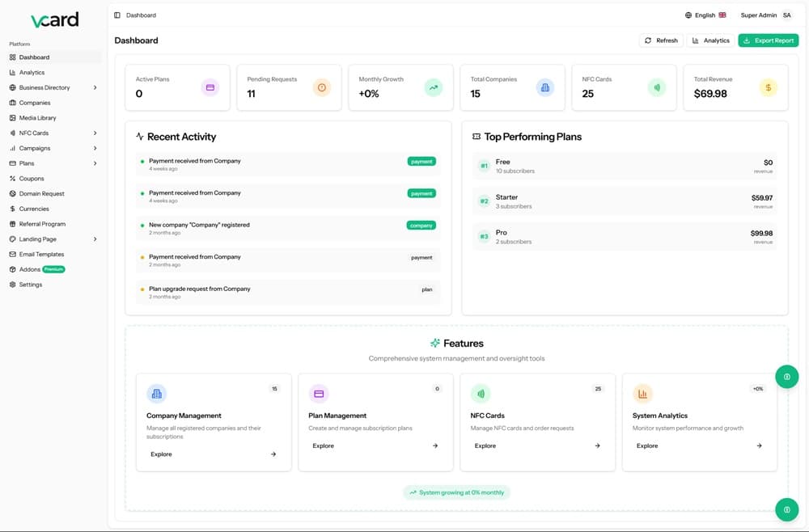Click the Total Companies building icon
809x532 pixels.
(x=545, y=87)
